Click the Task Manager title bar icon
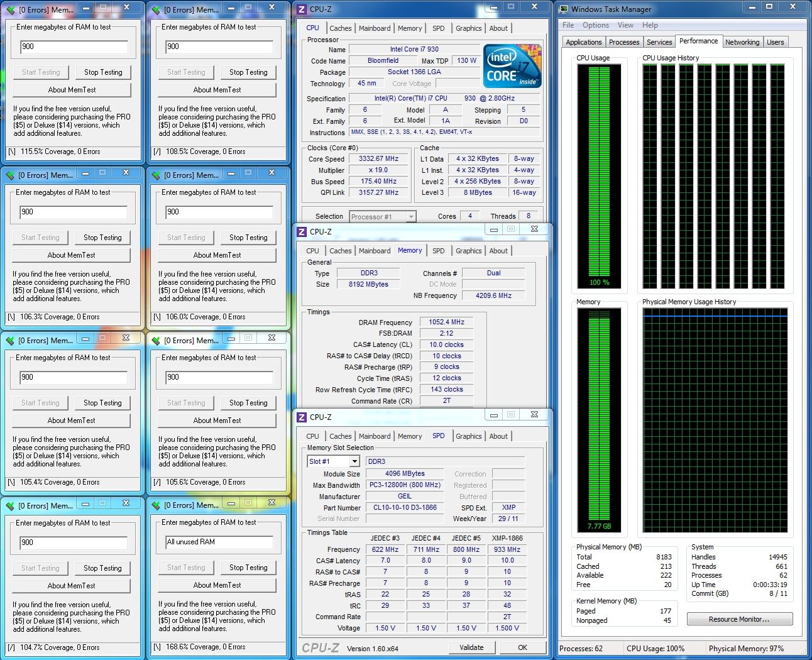The image size is (812, 660). (x=564, y=9)
